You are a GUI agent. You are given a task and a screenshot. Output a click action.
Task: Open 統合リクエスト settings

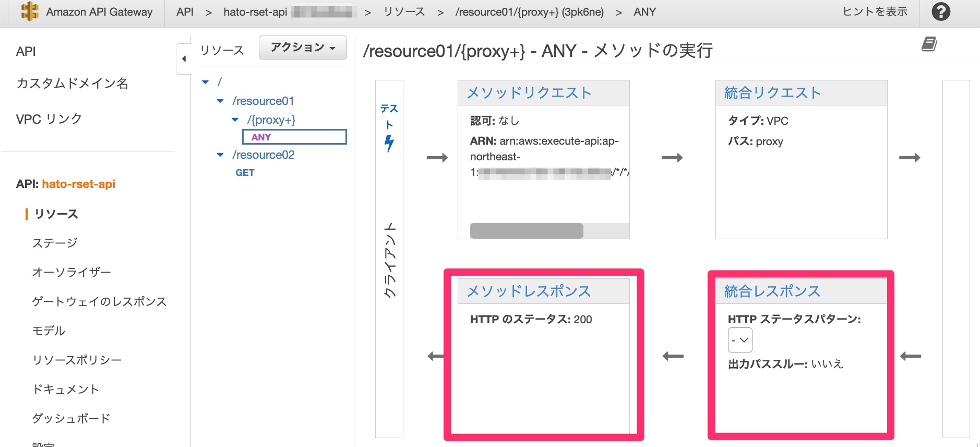(772, 93)
